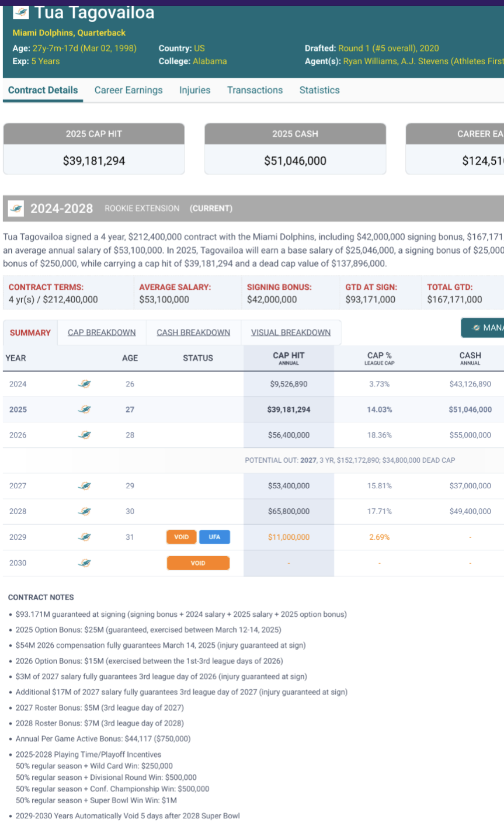Click the 2025 cap hit value in the table

(x=289, y=409)
